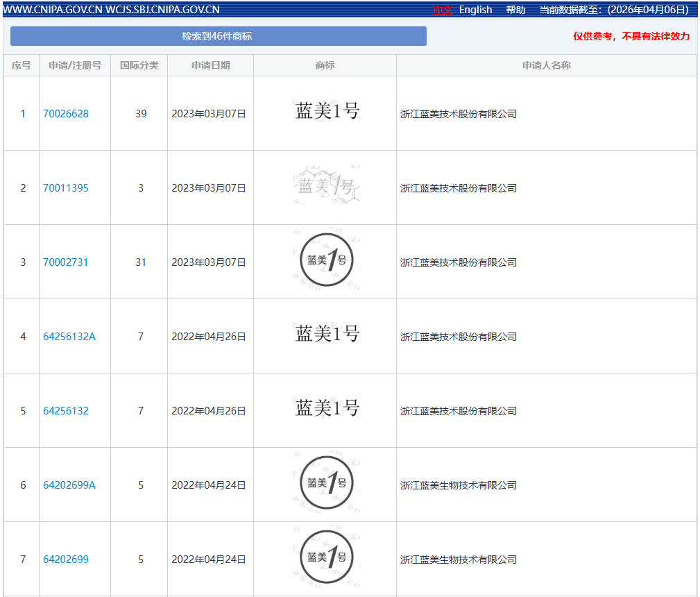View row 2 faded 蓝美1号 logo thumbnail
Screen dimensions: 700x597
point(327,185)
